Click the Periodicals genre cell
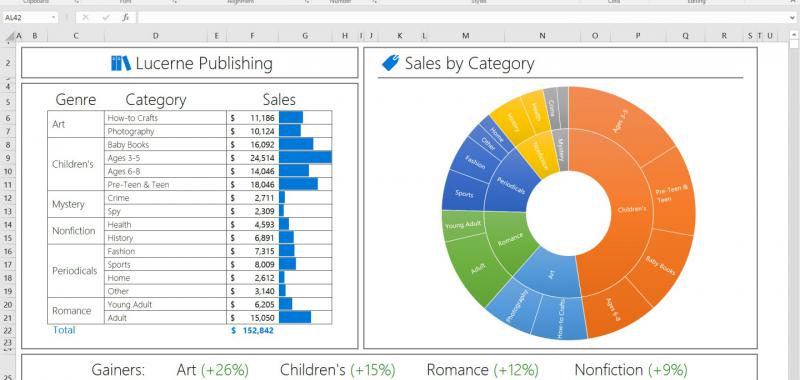 point(76,271)
